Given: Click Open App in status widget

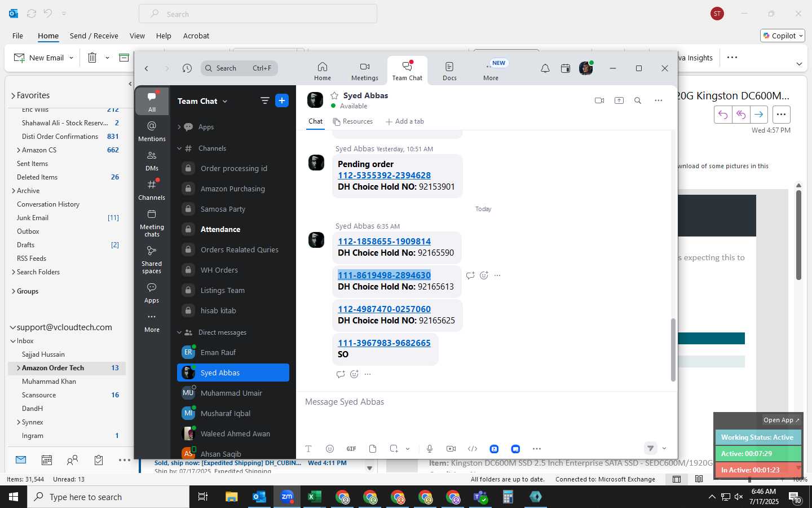Looking at the screenshot, I should point(782,420).
